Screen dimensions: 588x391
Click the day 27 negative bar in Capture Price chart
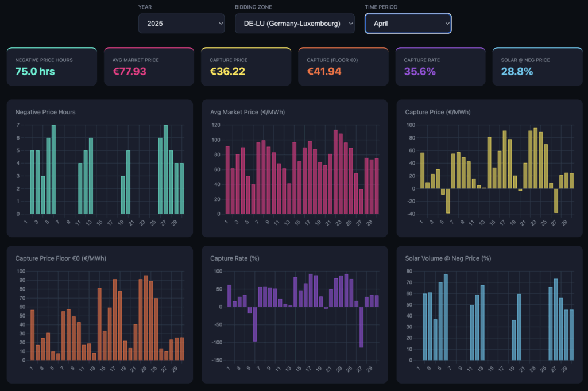click(556, 200)
